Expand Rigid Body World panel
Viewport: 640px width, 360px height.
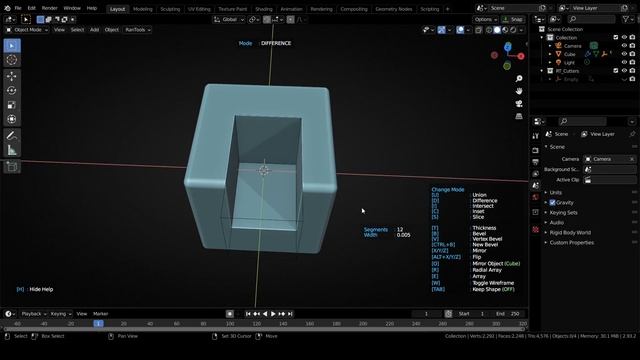click(570, 233)
